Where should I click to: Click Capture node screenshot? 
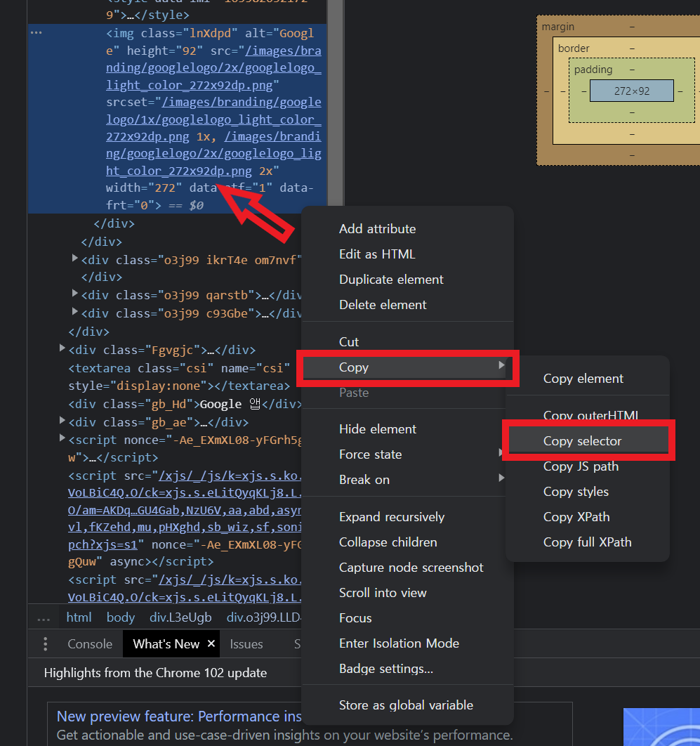[411, 567]
